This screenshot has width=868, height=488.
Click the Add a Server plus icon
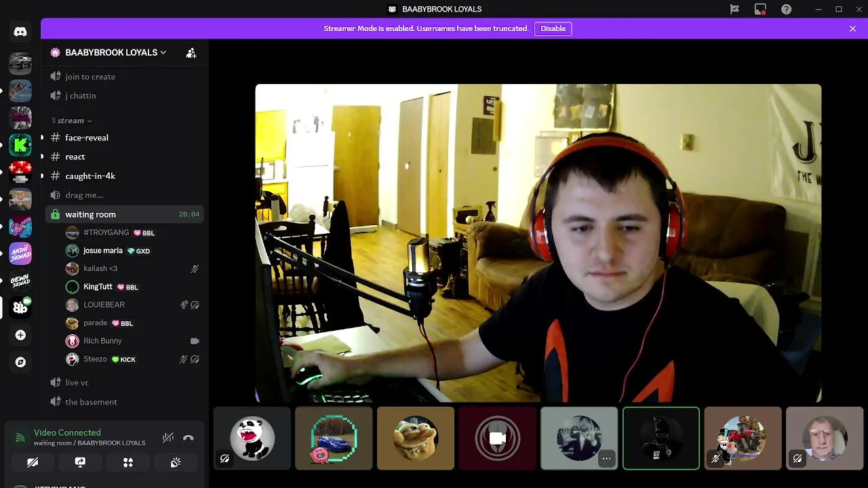[x=20, y=335]
